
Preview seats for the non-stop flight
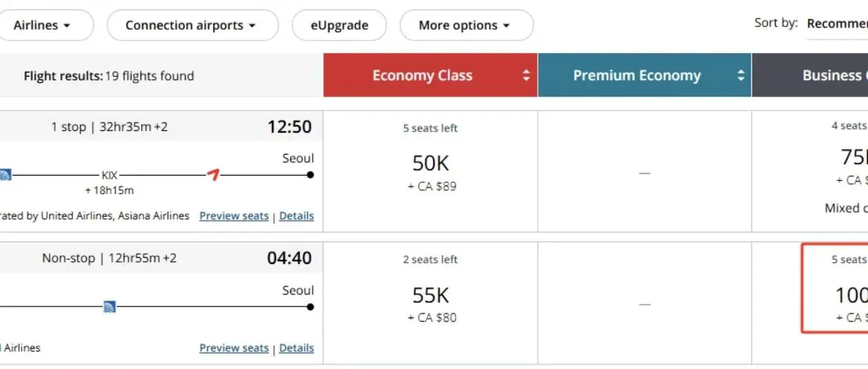click(x=234, y=348)
